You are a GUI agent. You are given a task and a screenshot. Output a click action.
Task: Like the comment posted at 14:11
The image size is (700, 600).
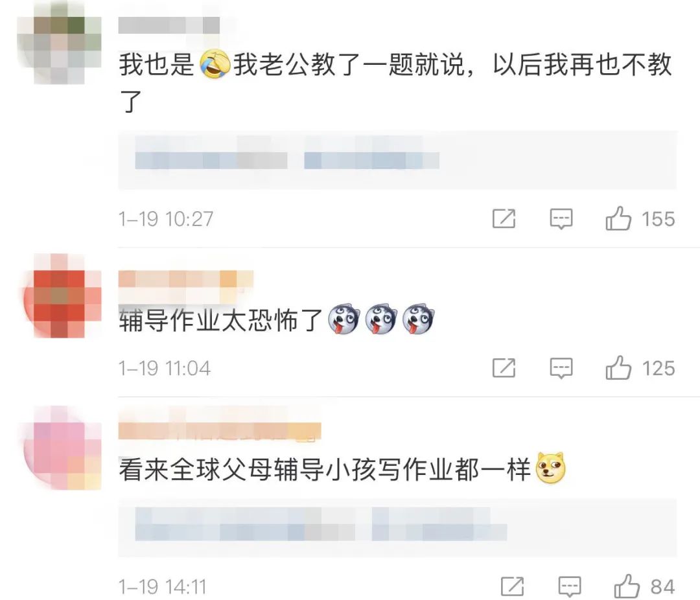[x=627, y=586]
